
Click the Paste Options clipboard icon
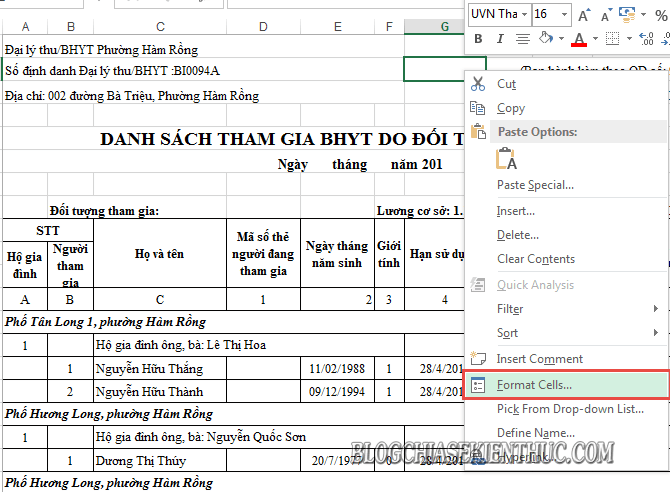tap(478, 131)
